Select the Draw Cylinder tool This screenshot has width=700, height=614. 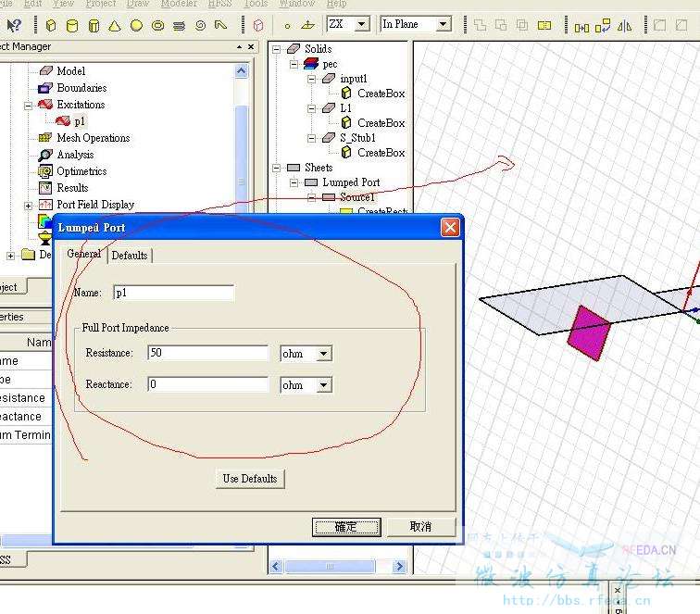click(x=72, y=25)
